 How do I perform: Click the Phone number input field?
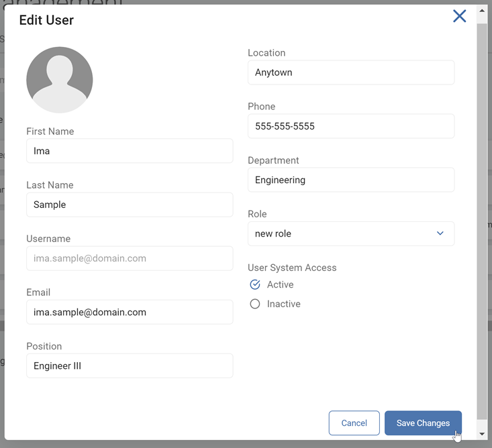click(x=350, y=126)
